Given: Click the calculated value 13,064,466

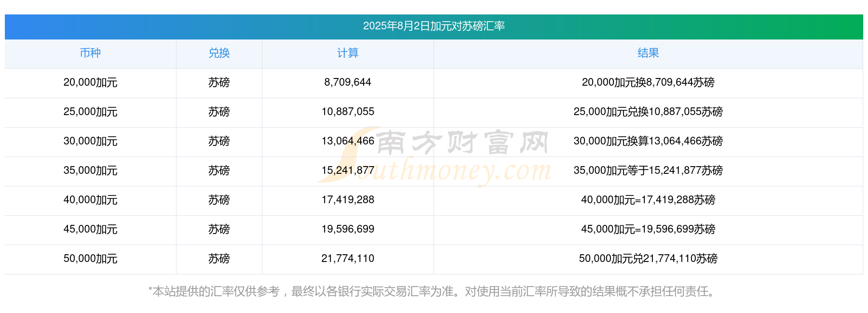Looking at the screenshot, I should (x=348, y=141).
